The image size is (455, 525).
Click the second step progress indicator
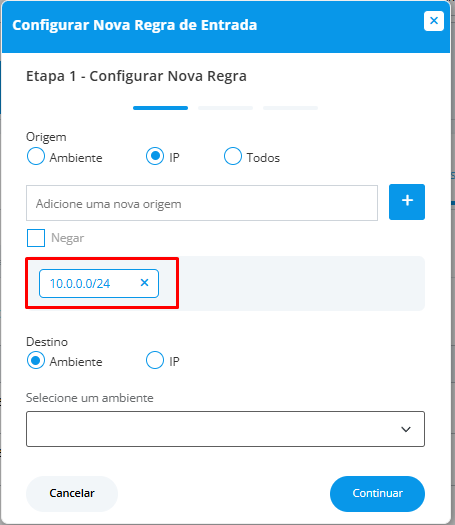tap(225, 108)
